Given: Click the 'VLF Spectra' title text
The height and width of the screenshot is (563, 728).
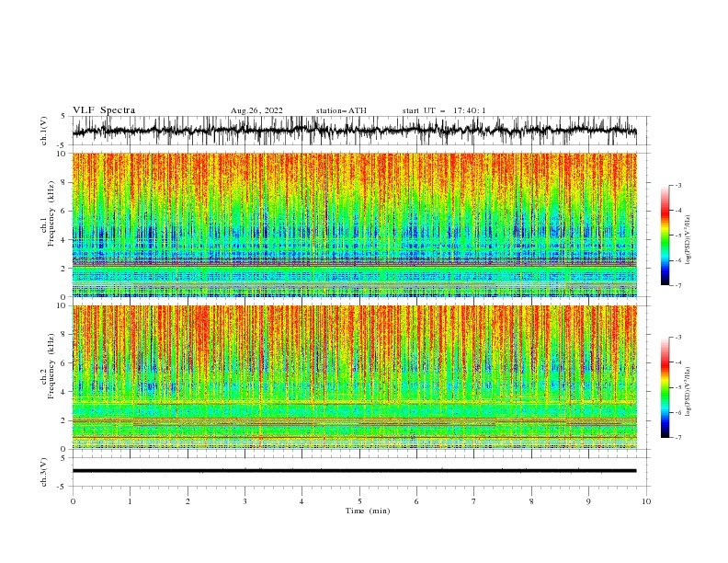Looking at the screenshot, I should tap(104, 110).
